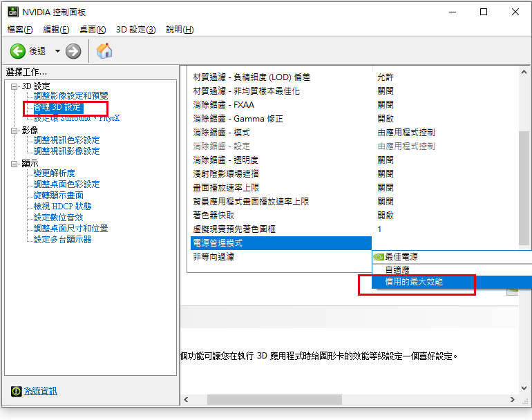The image size is (532, 420).
Task: Select 設定數位音效 in tree
Action: click(x=59, y=218)
